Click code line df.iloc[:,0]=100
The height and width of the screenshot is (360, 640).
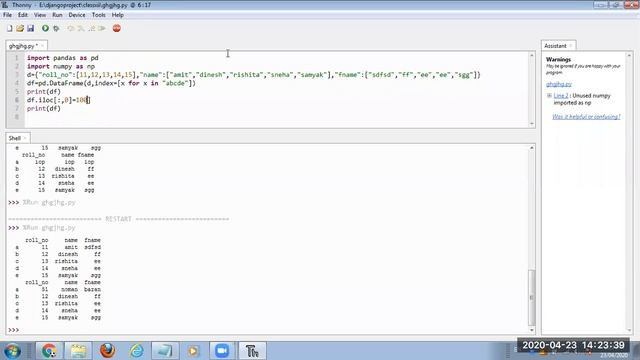click(x=58, y=100)
